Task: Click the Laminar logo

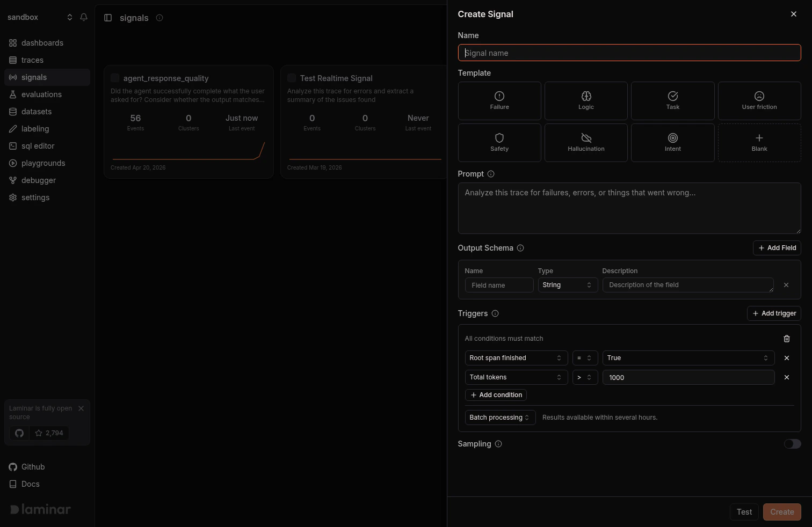Action: 41,509
